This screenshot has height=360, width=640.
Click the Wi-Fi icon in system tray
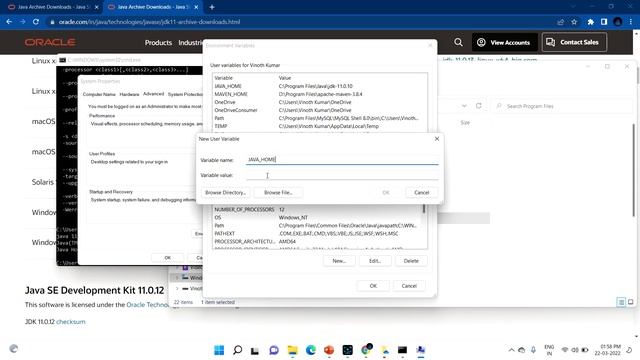565,350
